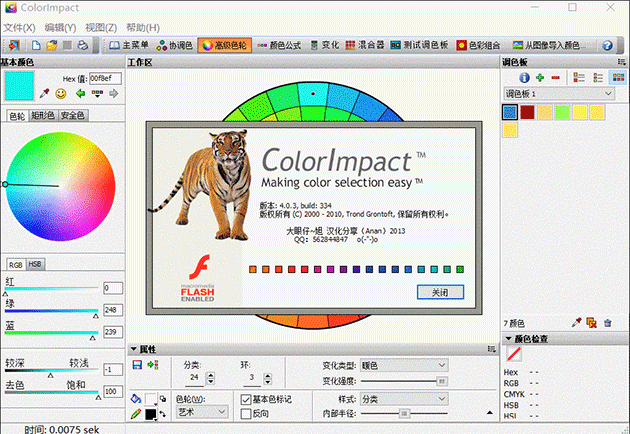
Task: Click the pencil line color icon
Action: pos(136,414)
